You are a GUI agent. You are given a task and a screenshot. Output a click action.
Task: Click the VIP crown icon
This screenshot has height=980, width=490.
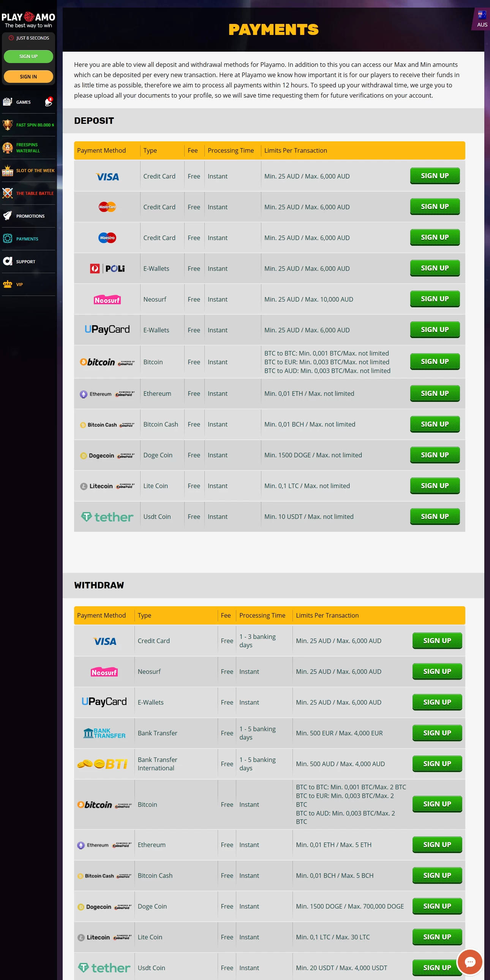[x=8, y=285]
